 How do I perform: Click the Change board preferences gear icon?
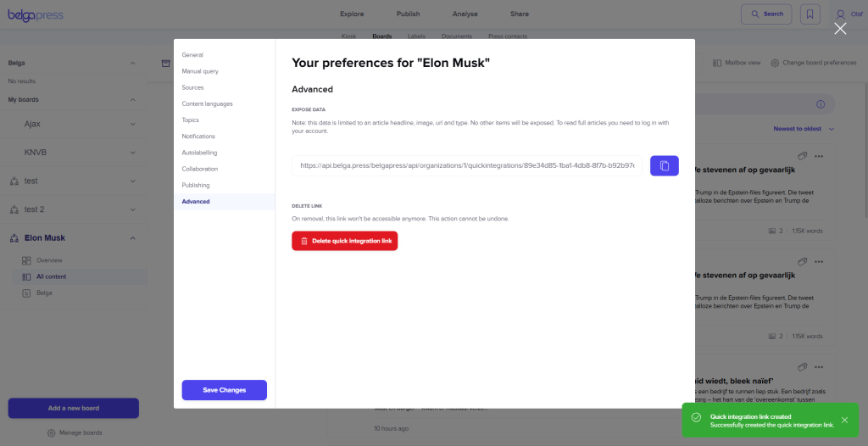tap(775, 63)
